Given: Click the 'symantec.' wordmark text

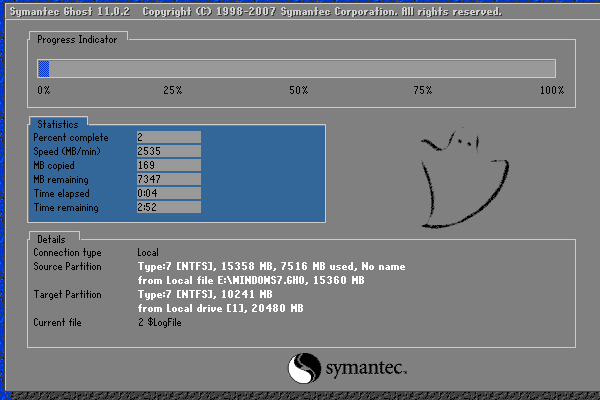Looking at the screenshot, I should (366, 368).
